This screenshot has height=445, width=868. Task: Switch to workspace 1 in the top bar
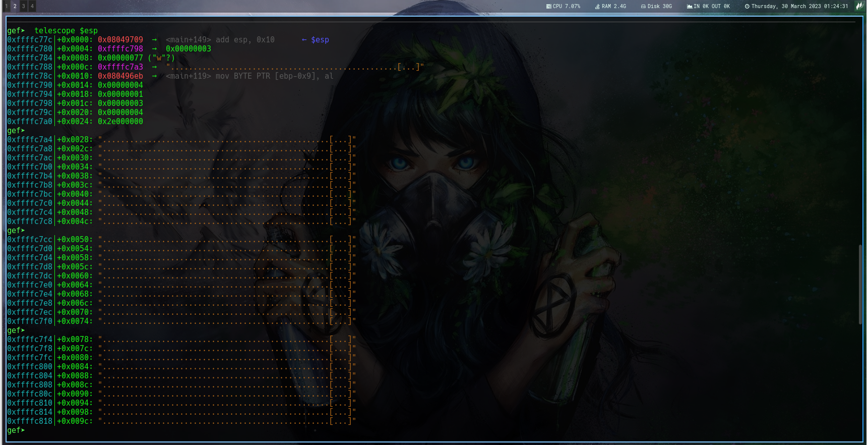(6, 6)
